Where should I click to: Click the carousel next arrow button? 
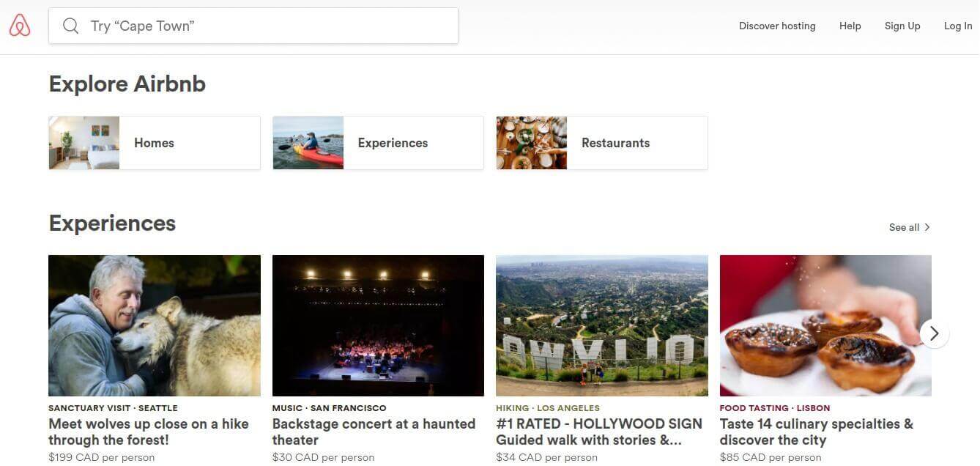coord(934,333)
